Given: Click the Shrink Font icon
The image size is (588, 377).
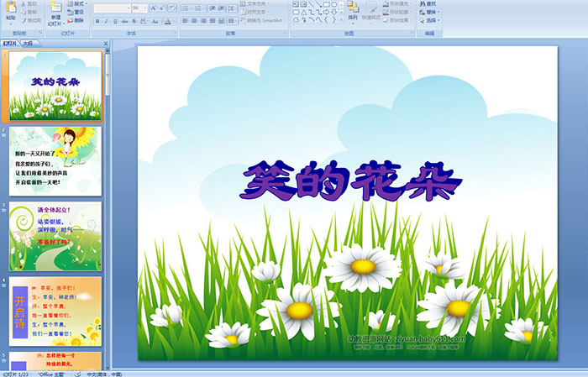Looking at the screenshot, I should tap(161, 8).
